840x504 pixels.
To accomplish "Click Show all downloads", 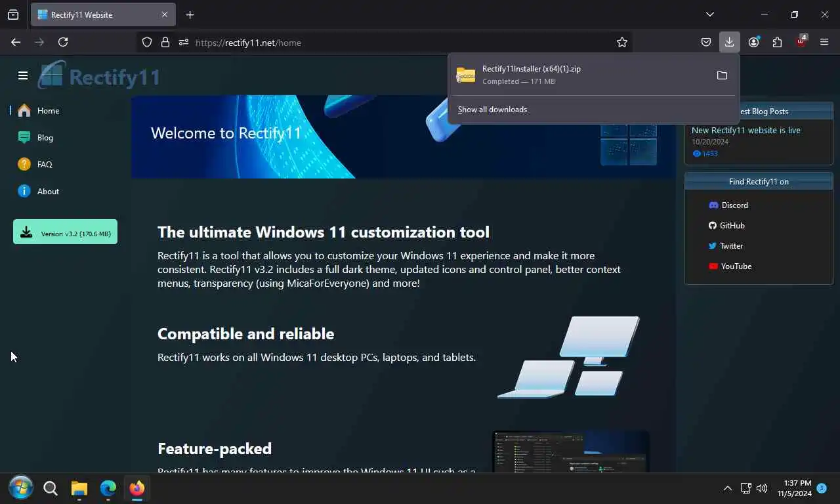I will (x=492, y=110).
